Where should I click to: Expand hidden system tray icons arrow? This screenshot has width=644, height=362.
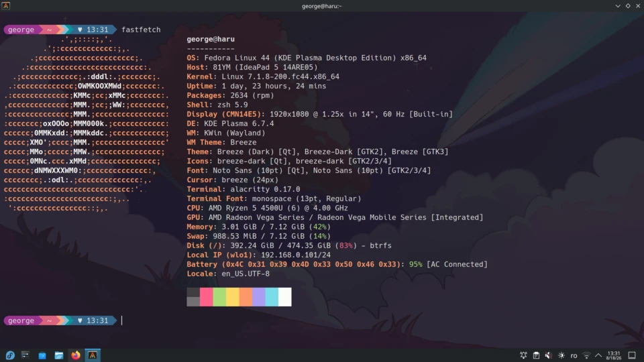598,355
